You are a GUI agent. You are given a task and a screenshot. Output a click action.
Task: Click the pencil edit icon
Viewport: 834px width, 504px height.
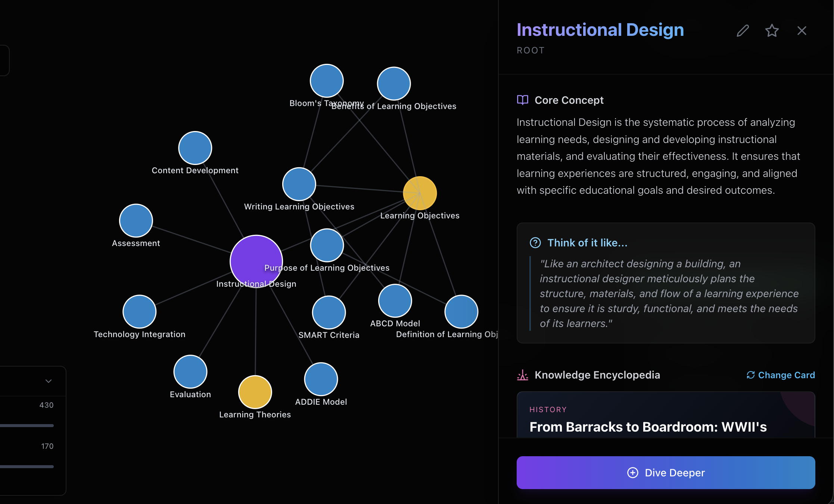743,31
